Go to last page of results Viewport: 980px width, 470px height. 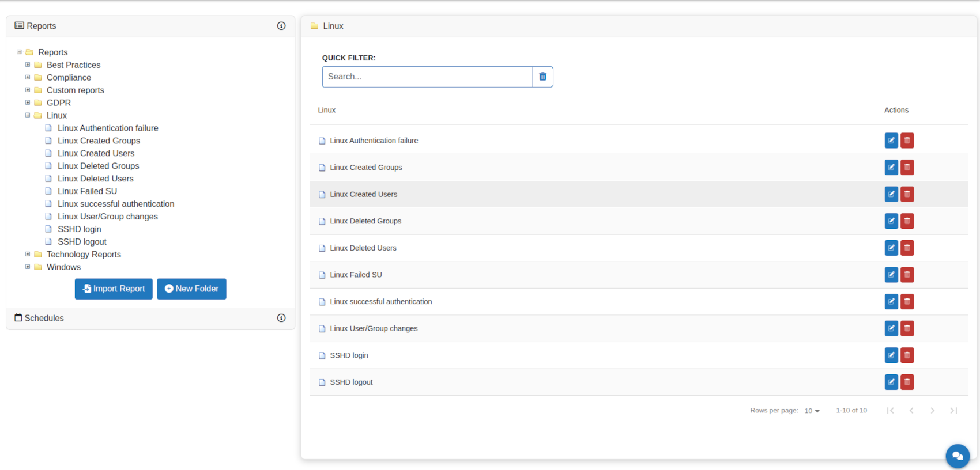(953, 411)
